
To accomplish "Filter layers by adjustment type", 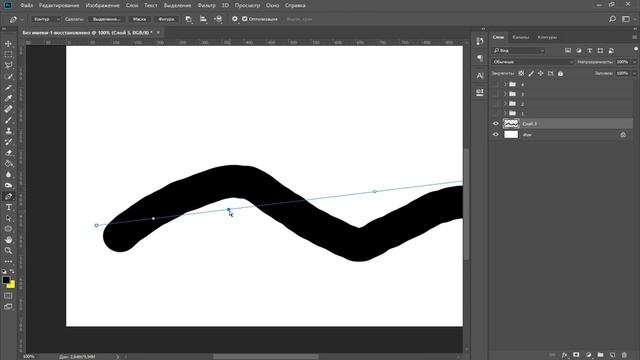I will tap(579, 51).
